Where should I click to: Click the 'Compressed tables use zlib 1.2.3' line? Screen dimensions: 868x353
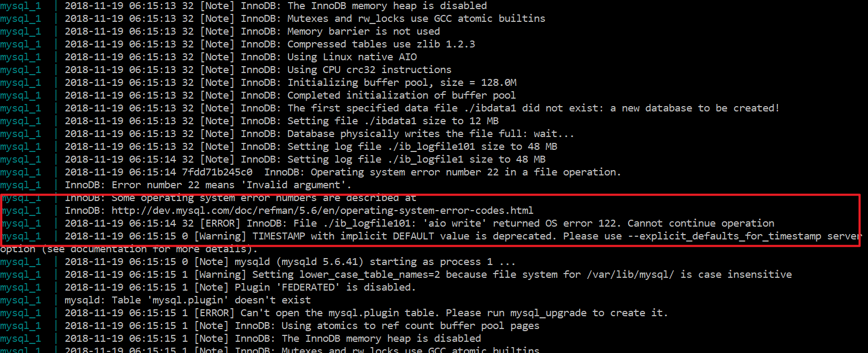click(270, 44)
